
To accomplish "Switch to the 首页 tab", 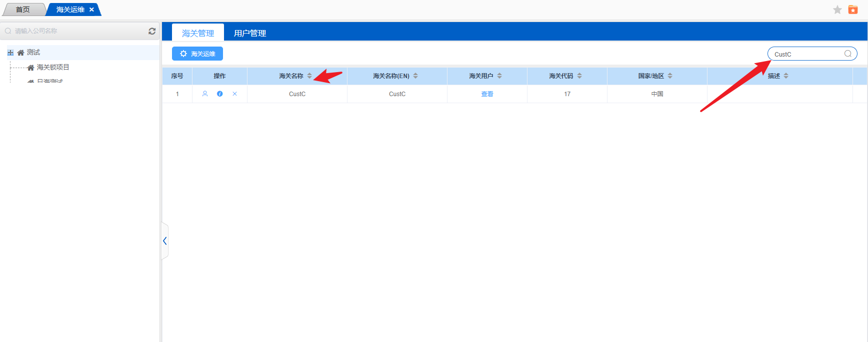I will coord(23,10).
